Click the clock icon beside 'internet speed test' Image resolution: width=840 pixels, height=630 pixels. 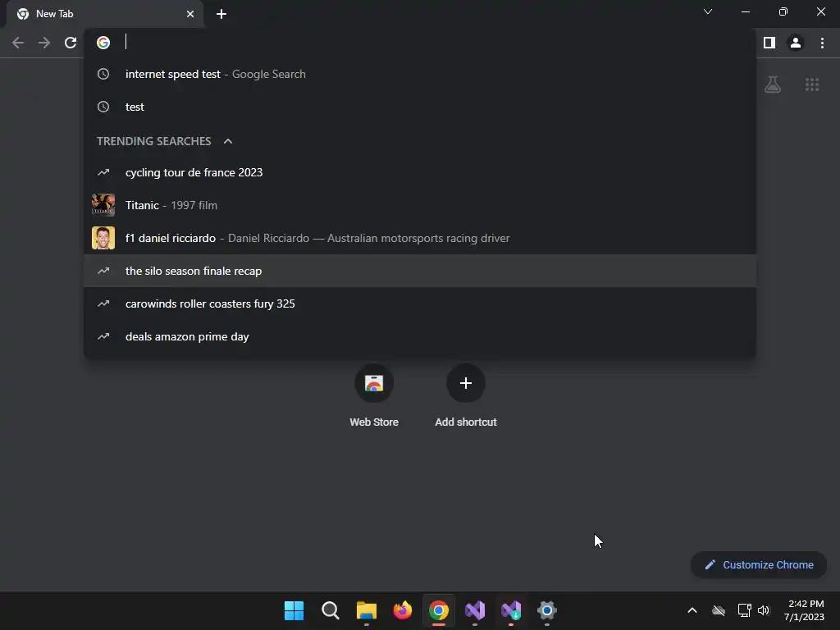pyautogui.click(x=103, y=74)
